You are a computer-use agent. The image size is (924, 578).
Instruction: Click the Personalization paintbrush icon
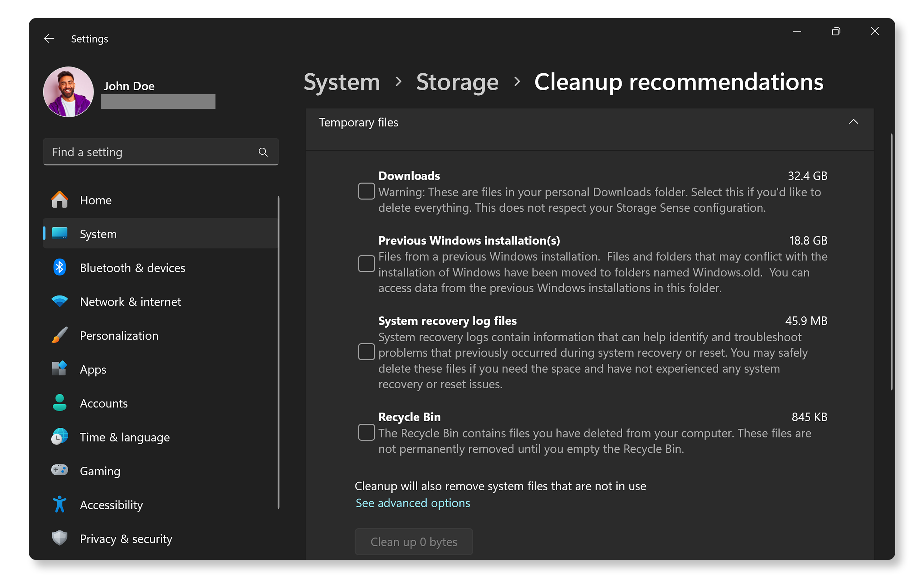[x=60, y=335]
